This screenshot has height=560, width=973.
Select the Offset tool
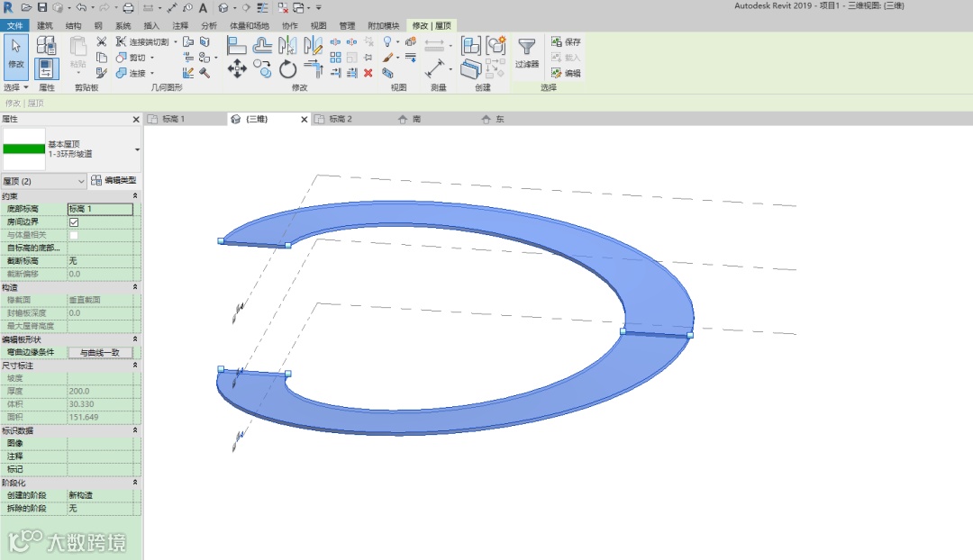[x=262, y=45]
